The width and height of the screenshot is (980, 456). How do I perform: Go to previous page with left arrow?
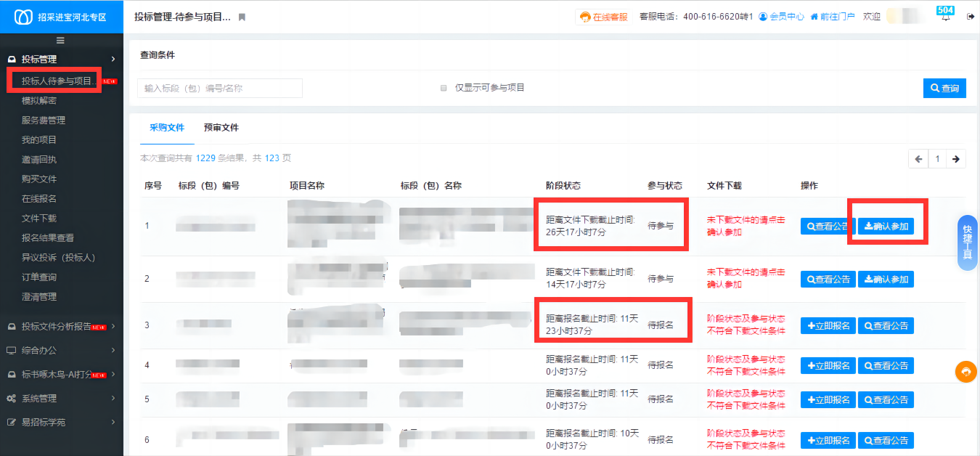click(x=918, y=159)
